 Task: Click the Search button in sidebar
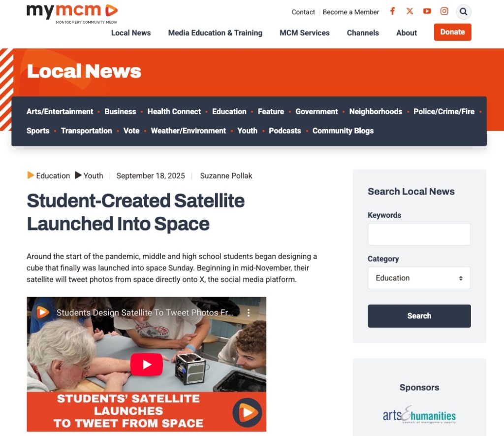[419, 316]
